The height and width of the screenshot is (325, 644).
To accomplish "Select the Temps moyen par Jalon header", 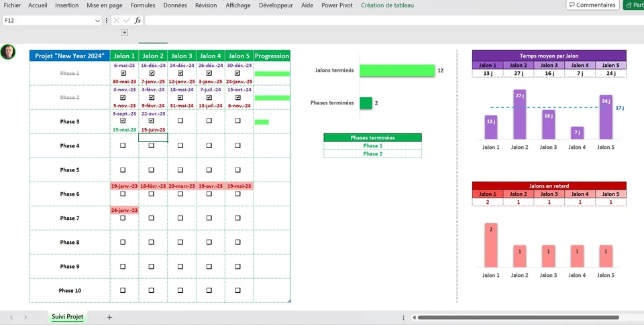I will 549,56.
